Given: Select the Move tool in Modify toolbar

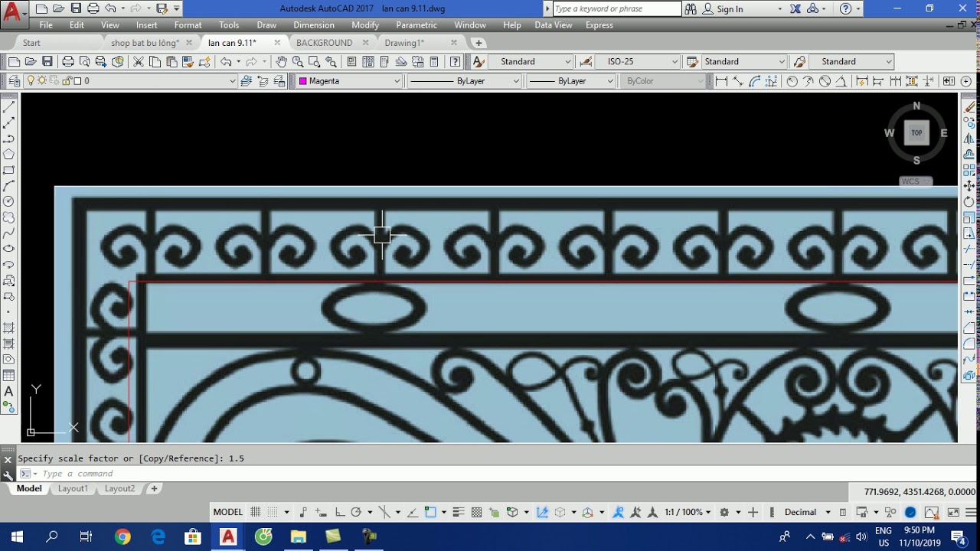Looking at the screenshot, I should (969, 186).
